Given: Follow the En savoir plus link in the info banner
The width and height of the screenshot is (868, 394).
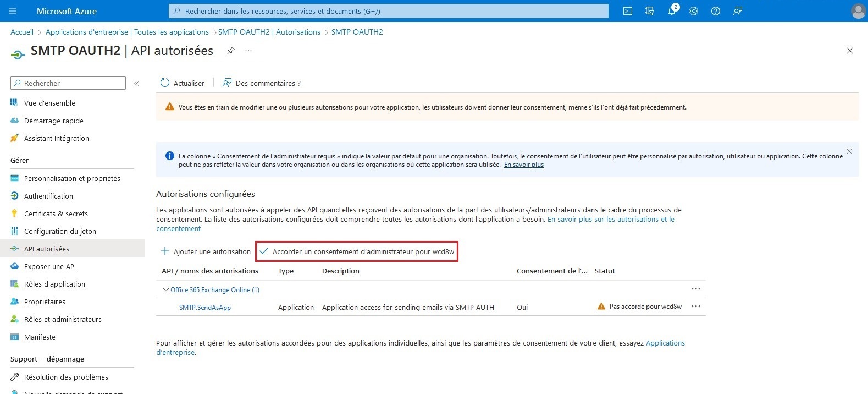Looking at the screenshot, I should click(x=524, y=165).
